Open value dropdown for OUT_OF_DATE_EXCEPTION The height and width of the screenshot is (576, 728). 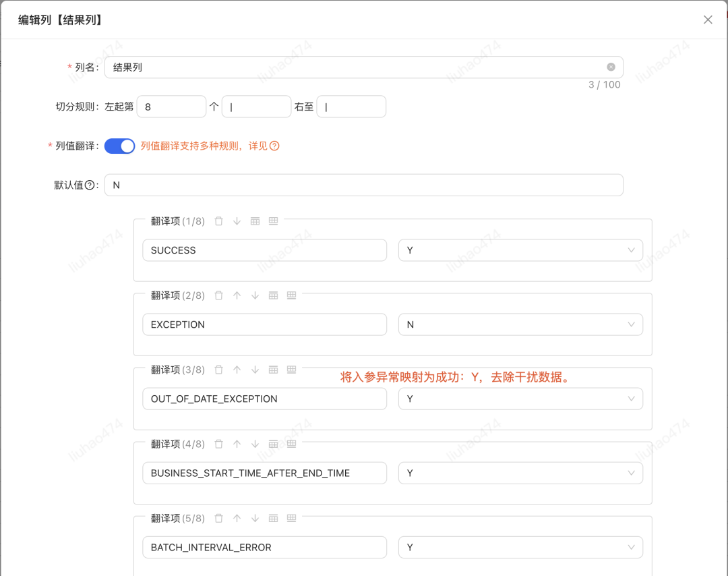520,399
